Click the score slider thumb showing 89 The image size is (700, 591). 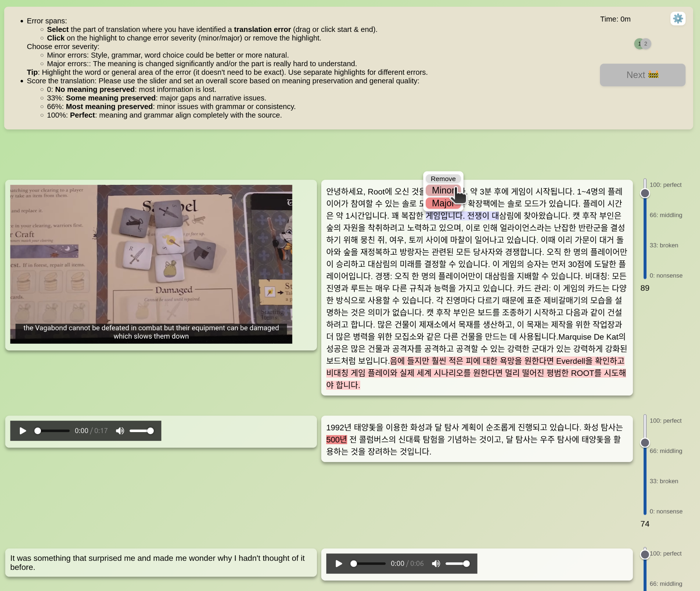(x=645, y=193)
